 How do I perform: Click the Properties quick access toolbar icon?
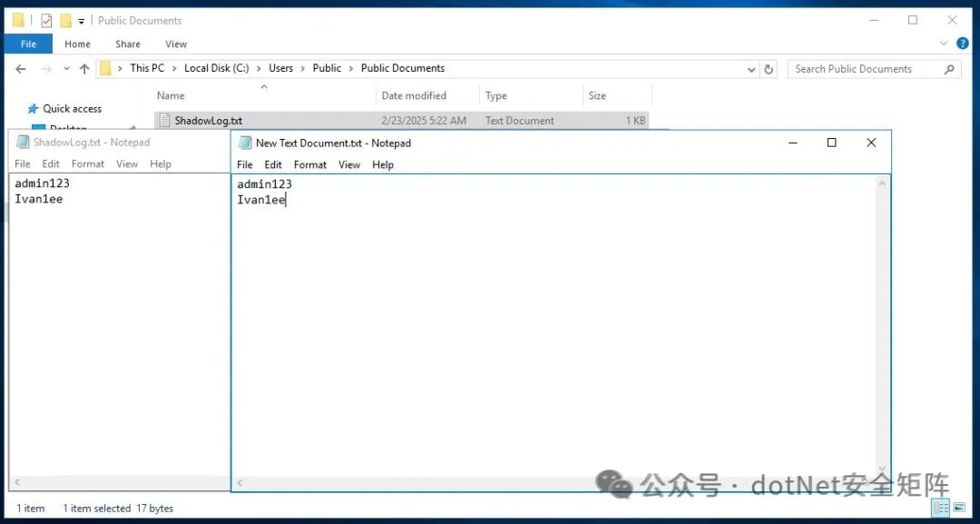pos(46,21)
